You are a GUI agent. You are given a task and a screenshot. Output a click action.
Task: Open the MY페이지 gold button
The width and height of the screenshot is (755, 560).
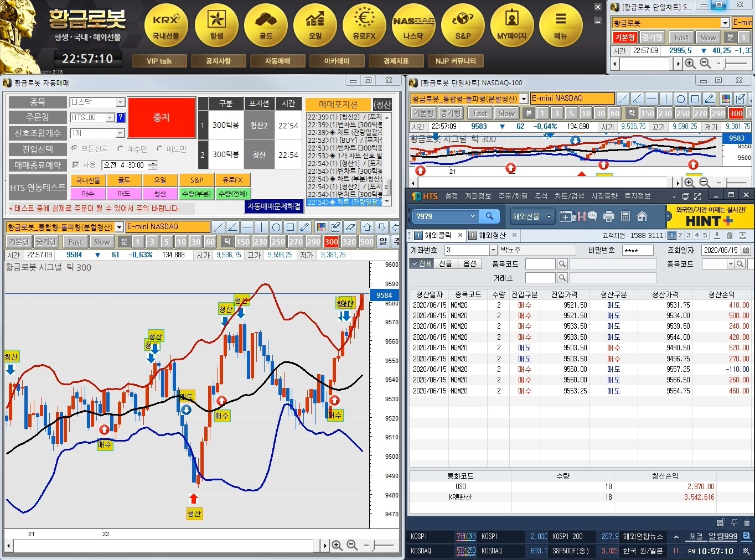click(x=512, y=25)
